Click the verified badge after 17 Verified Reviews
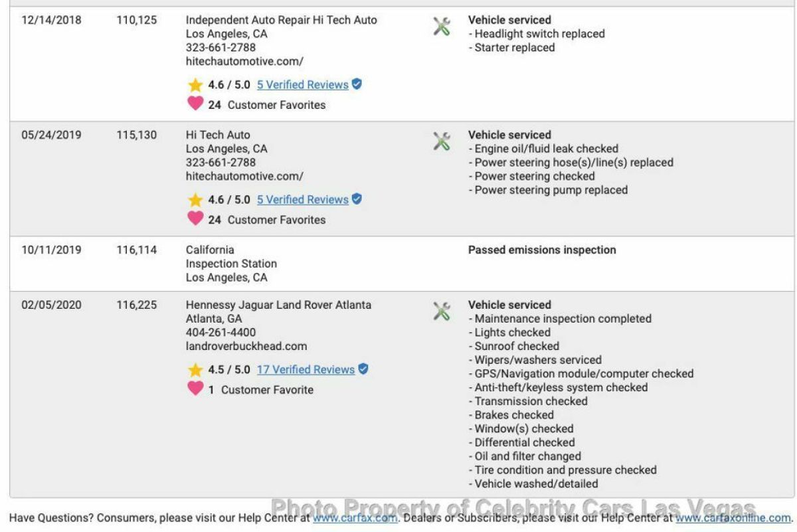Viewport: 797px width, 532px height. click(x=363, y=369)
